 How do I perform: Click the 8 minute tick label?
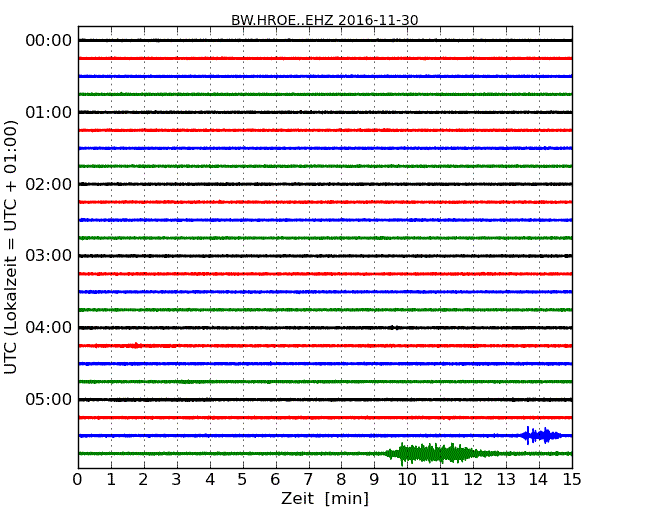coord(341,480)
